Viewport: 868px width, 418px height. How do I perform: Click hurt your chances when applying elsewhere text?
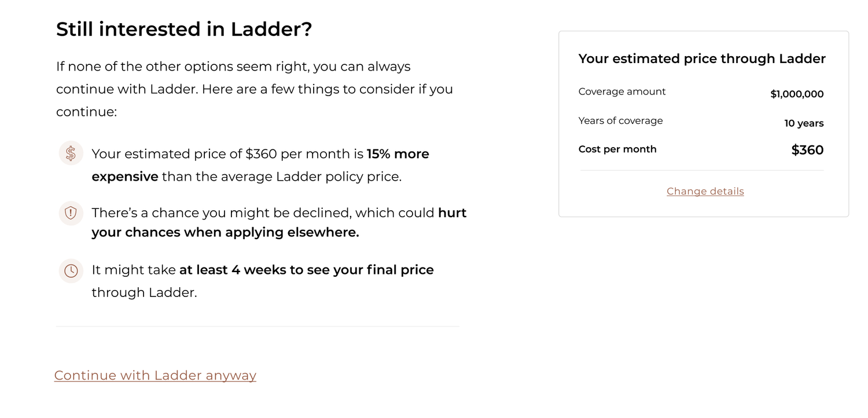[x=279, y=223]
